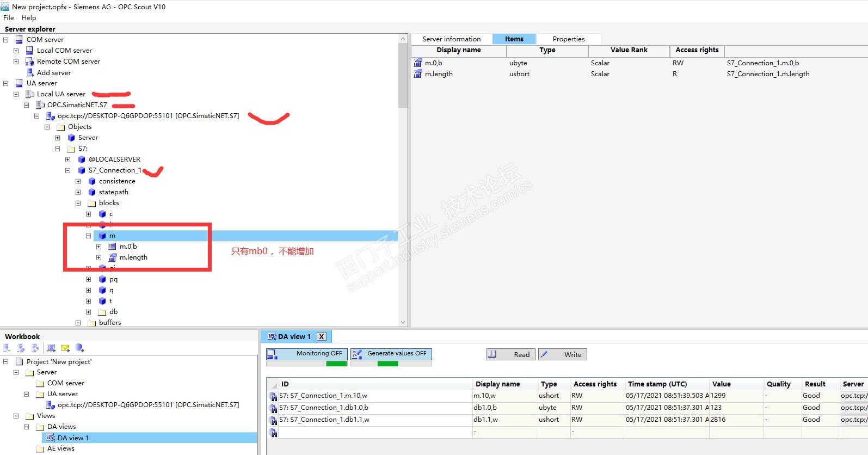This screenshot has width=868, height=455.
Task: Collapse the COM server node in Server explorer
Action: (x=5, y=40)
